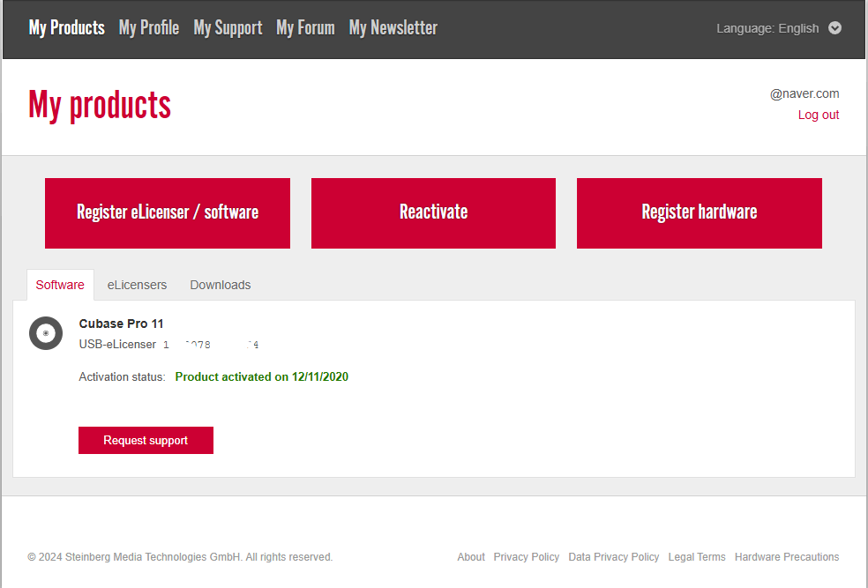Go to My Profile

pyautogui.click(x=149, y=27)
